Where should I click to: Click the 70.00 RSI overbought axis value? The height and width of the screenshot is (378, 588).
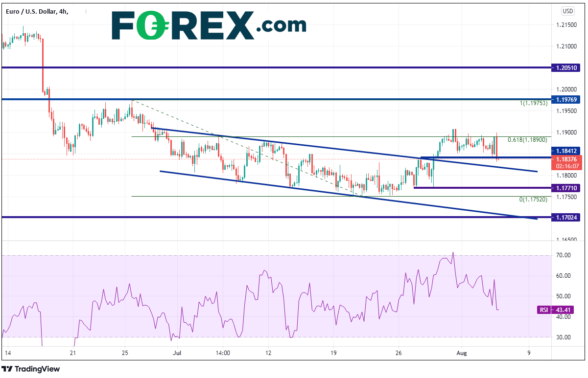563,255
